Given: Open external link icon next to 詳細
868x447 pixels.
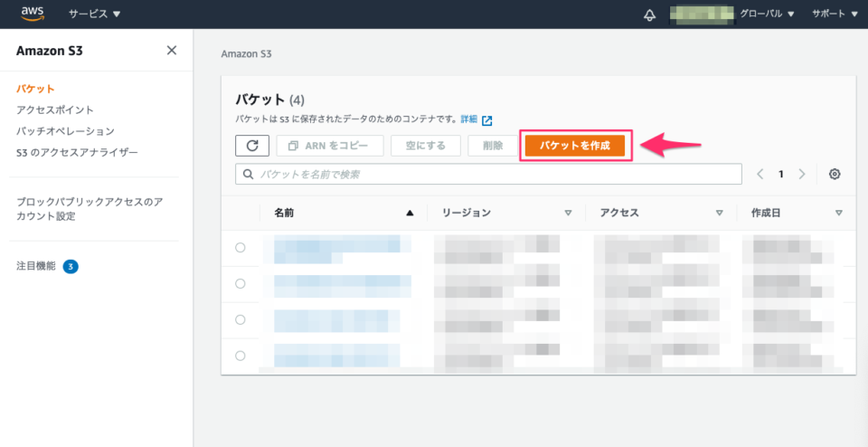Looking at the screenshot, I should [487, 120].
